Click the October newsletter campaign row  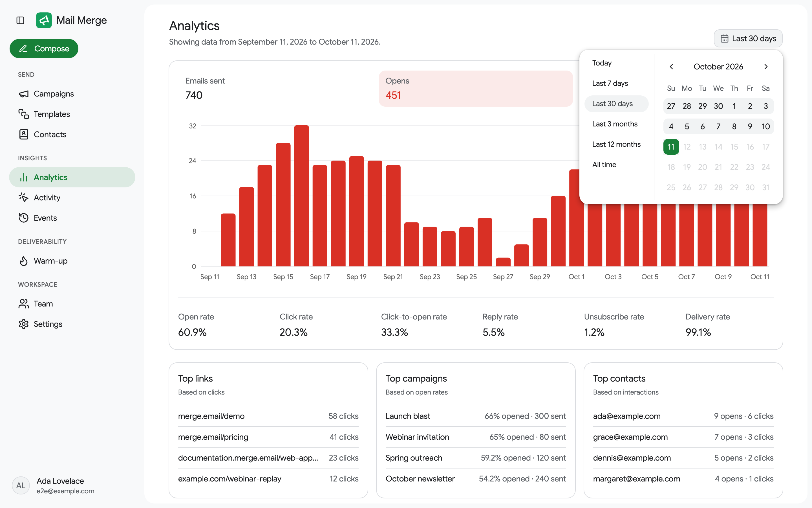pos(475,479)
